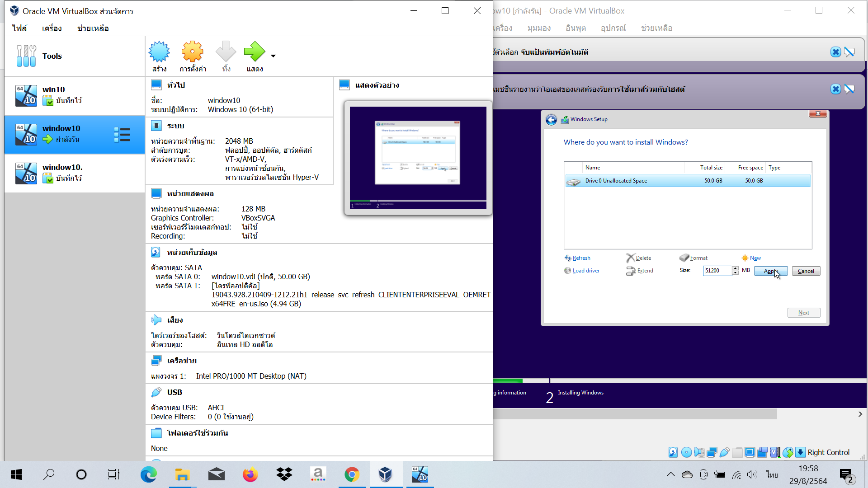
Task: Click Total size column header
Action: tap(705, 168)
